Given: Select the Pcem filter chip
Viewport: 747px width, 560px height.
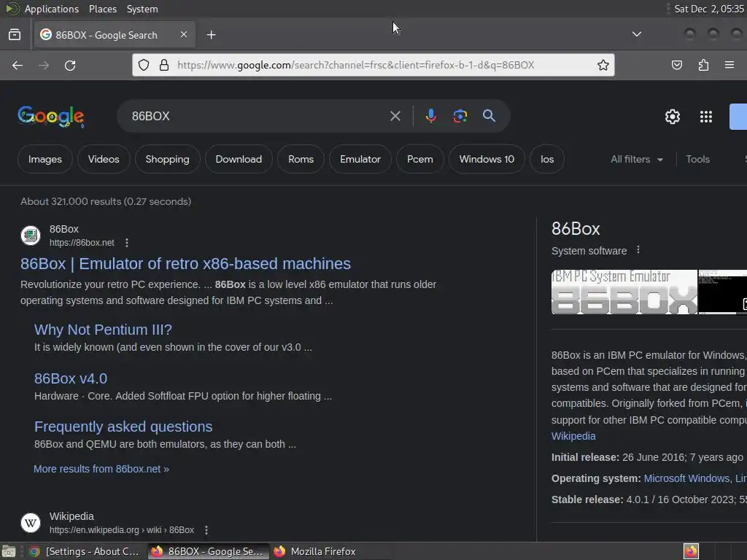Looking at the screenshot, I should coord(419,159).
